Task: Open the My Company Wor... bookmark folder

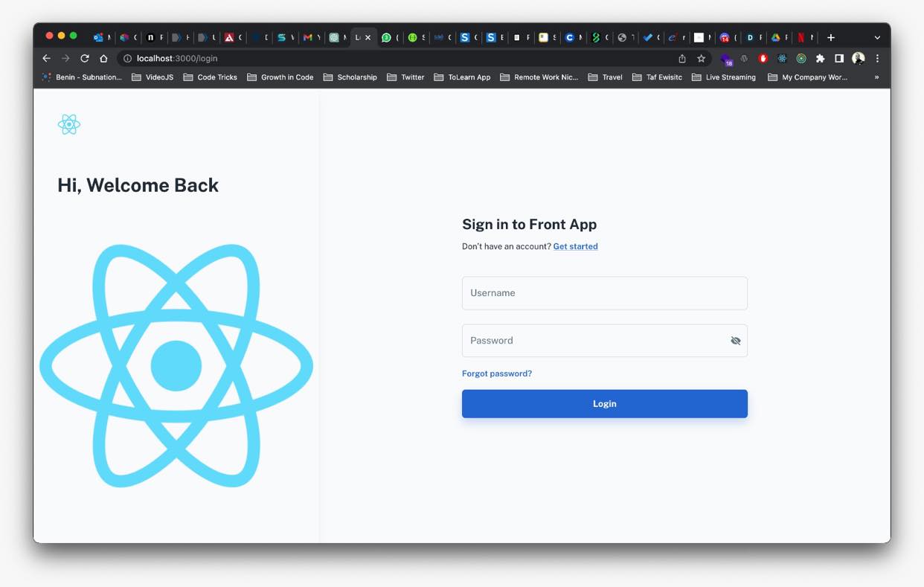Action: (x=807, y=77)
